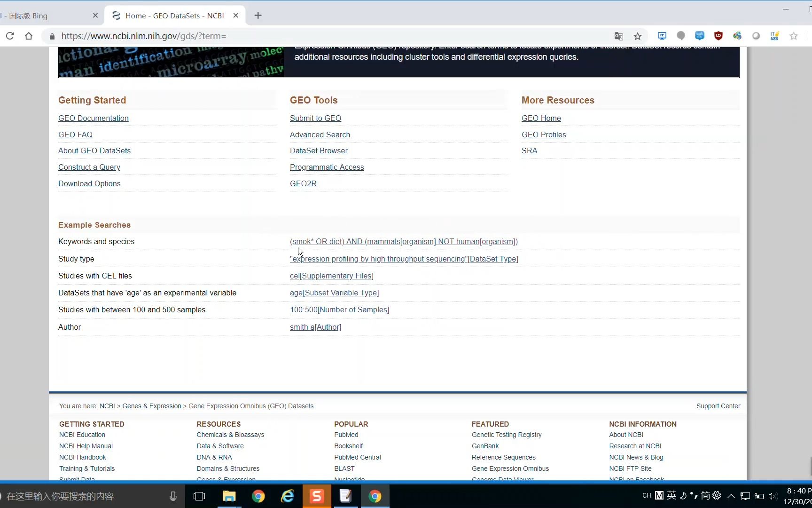Open GenBank footer link
The height and width of the screenshot is (508, 812).
[x=485, y=446]
